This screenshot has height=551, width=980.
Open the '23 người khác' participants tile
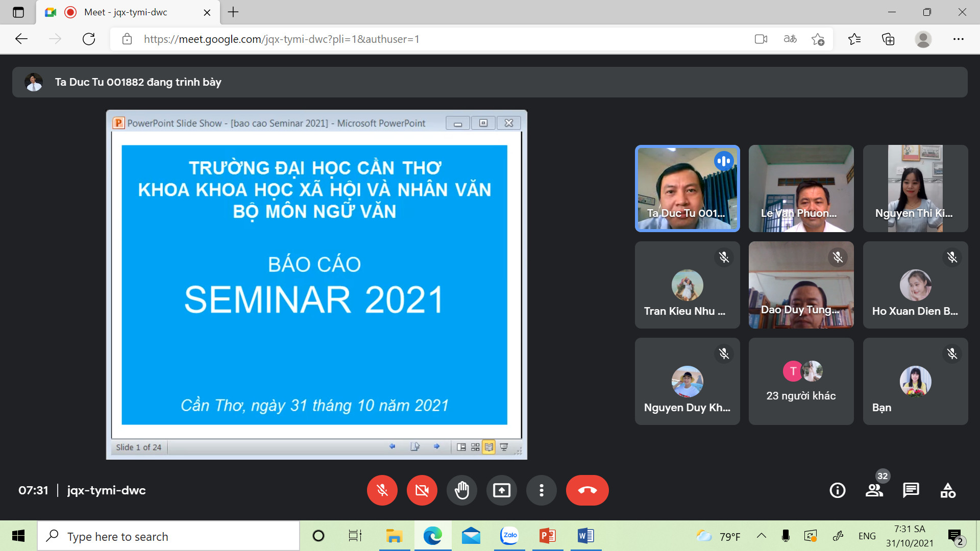click(x=801, y=381)
